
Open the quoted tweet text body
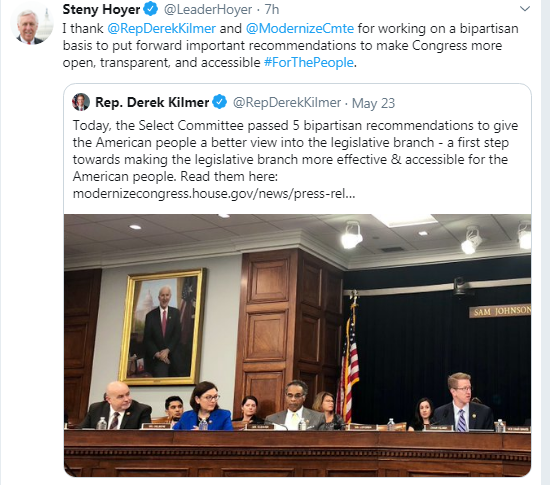pyautogui.click(x=295, y=160)
